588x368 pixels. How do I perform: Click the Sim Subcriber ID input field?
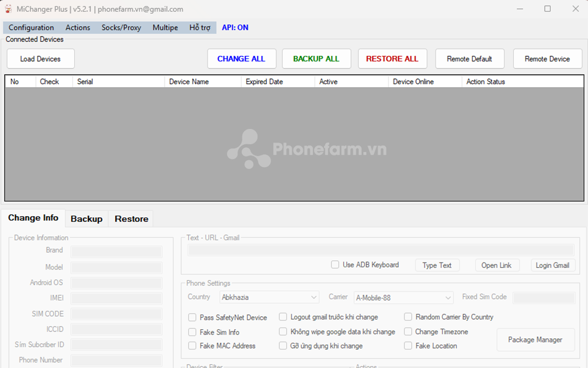[116, 344]
